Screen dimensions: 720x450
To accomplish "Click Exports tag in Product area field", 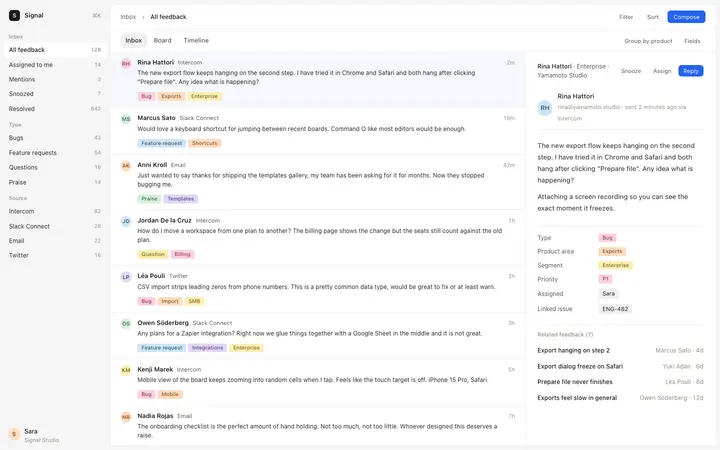I will pos(612,252).
